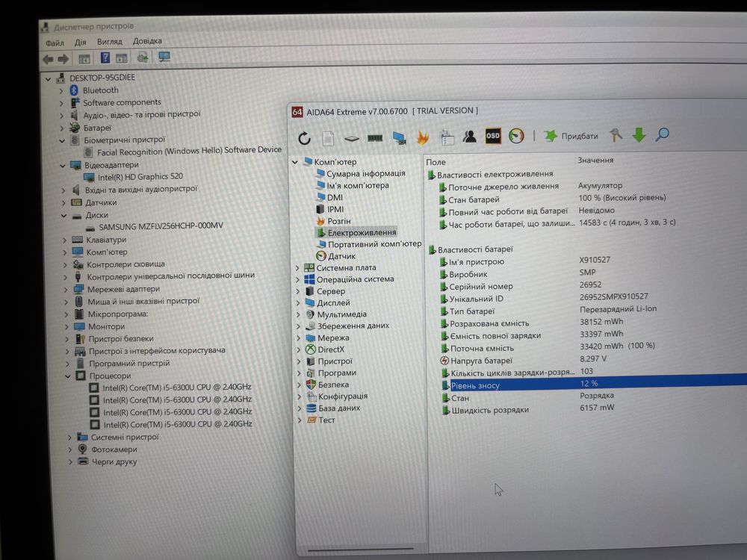The image size is (747, 560).
Task: Select DirectX in AIDA64 tree
Action: [331, 349]
